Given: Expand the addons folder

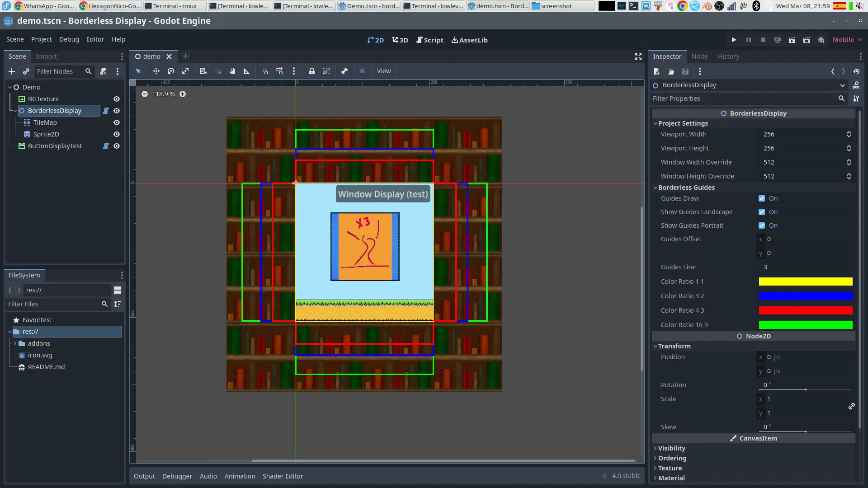Looking at the screenshot, I should point(15,343).
